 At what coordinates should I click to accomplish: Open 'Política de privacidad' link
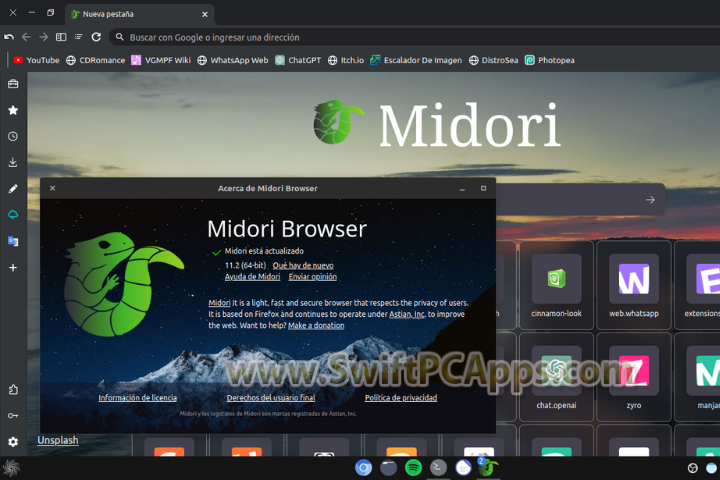tap(401, 398)
